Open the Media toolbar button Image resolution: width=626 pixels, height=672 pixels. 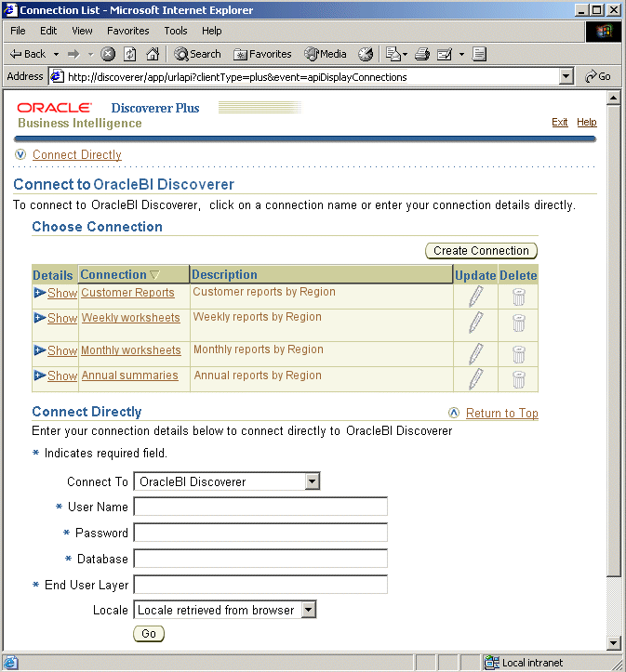tap(326, 54)
